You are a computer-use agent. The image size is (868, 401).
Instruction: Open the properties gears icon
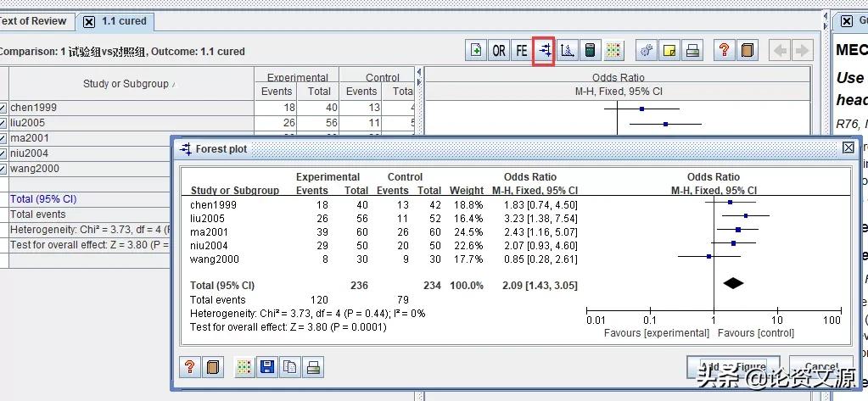[646, 51]
